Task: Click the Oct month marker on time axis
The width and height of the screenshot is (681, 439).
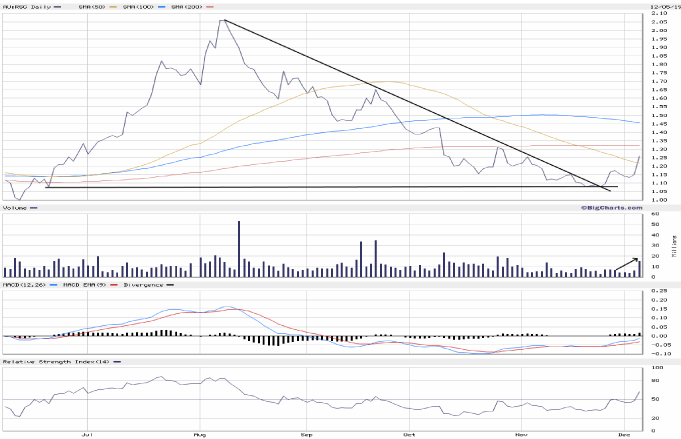Action: 409,435
